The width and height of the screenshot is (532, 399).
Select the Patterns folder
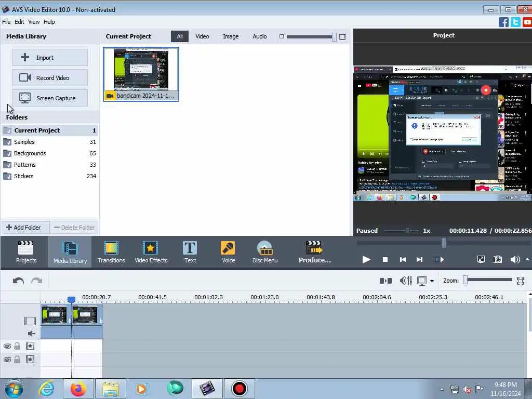[x=50, y=165]
